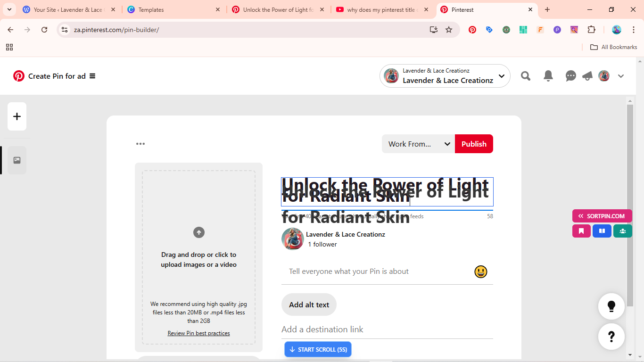Click the install app icon in the address bar
The width and height of the screenshot is (644, 362).
pyautogui.click(x=434, y=30)
